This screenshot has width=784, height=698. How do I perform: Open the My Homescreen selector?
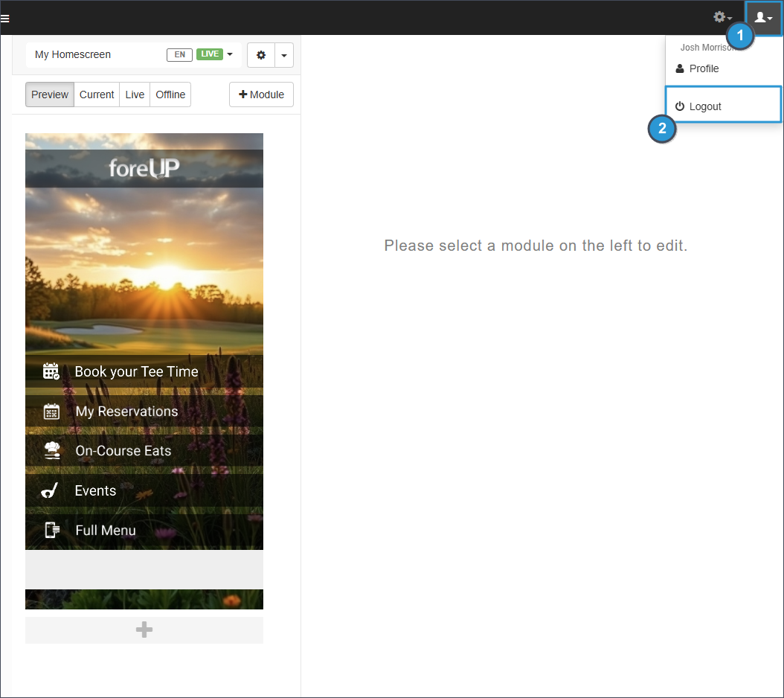coord(73,54)
